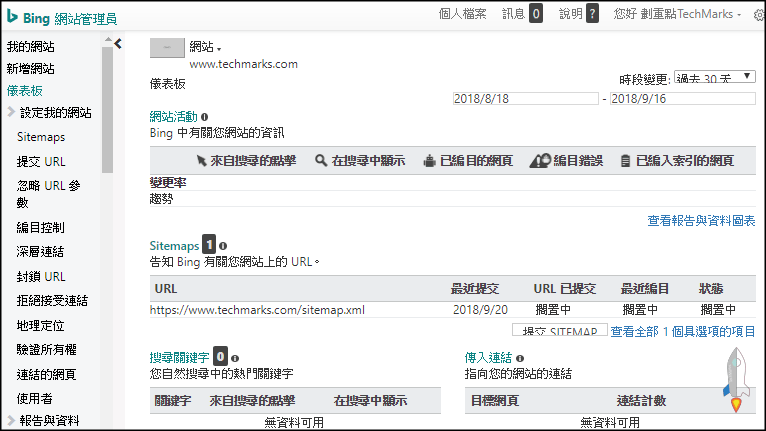Click the magnifier icon for 在搜尋中顯示
This screenshot has width=766, height=431.
(x=321, y=160)
